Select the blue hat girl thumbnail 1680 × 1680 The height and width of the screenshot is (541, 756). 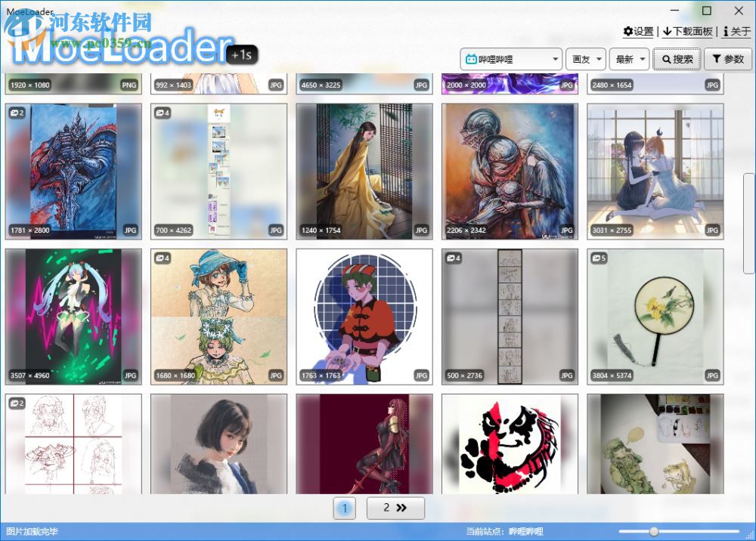219,317
